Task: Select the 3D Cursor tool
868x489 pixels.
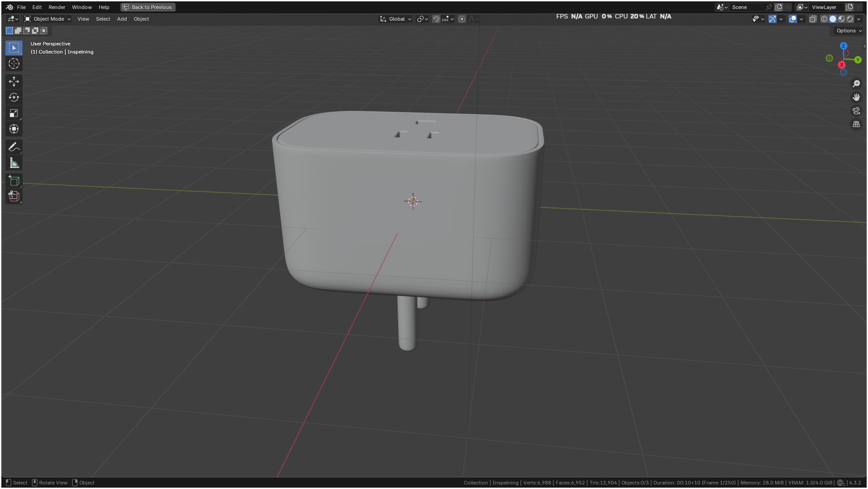Action: pos(14,64)
